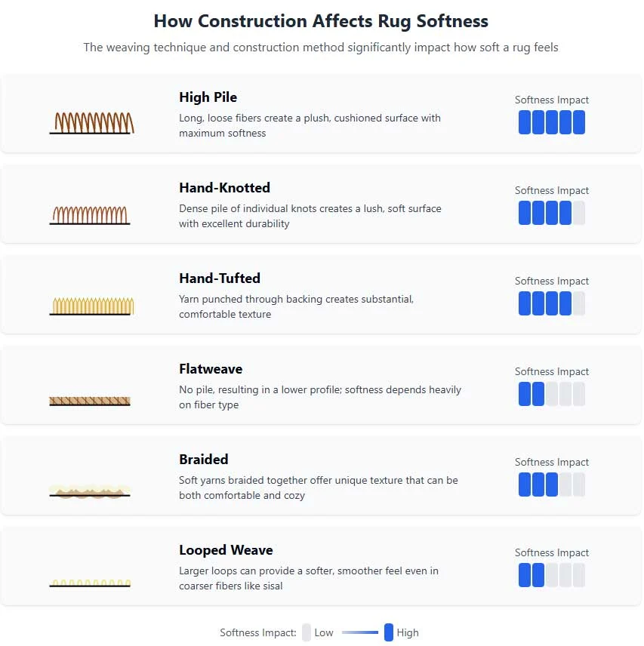
Task: Select the Hand-Tufted yarn illustration icon
Action: (x=92, y=306)
